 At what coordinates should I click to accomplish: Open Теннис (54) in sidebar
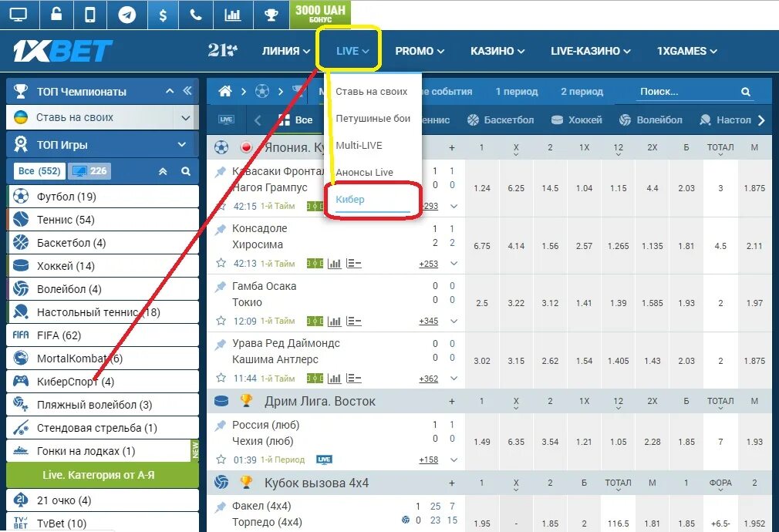point(103,220)
